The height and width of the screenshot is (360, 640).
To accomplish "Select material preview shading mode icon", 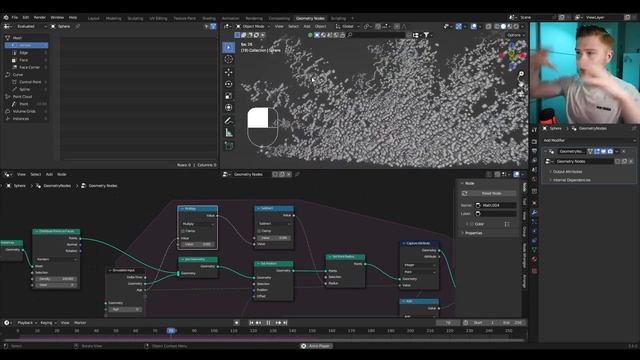I will 509,27.
